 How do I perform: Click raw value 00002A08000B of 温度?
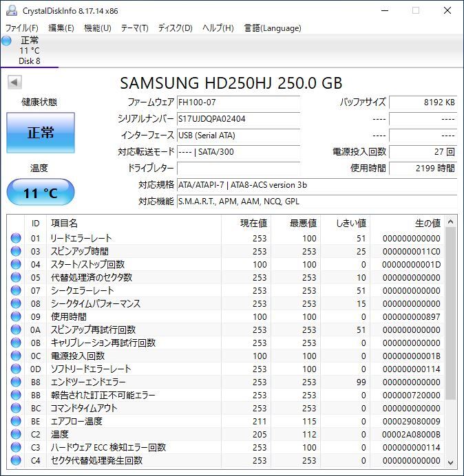[412, 435]
